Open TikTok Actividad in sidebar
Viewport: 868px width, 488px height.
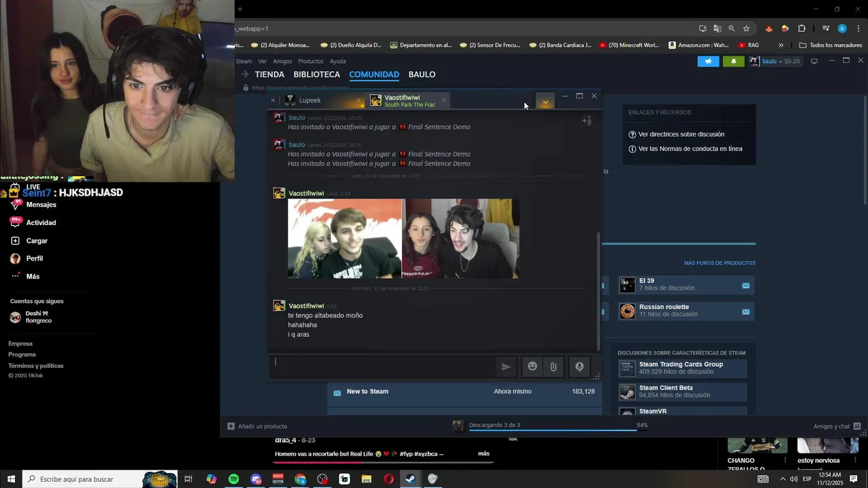click(33, 222)
